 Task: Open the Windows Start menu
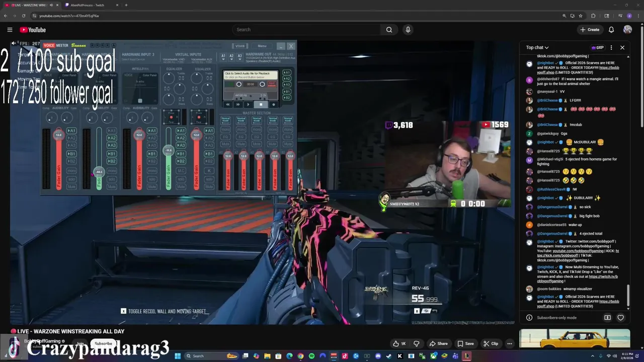(x=178, y=356)
